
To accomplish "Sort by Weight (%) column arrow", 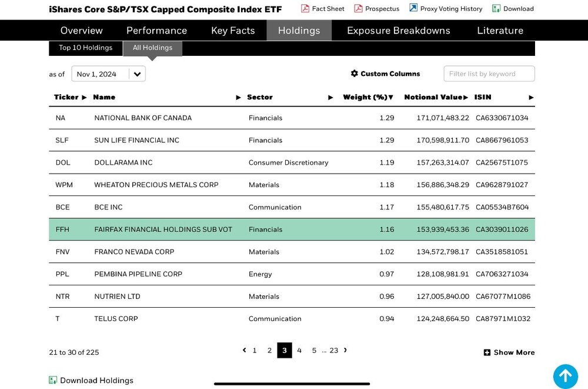I will click(x=391, y=98).
